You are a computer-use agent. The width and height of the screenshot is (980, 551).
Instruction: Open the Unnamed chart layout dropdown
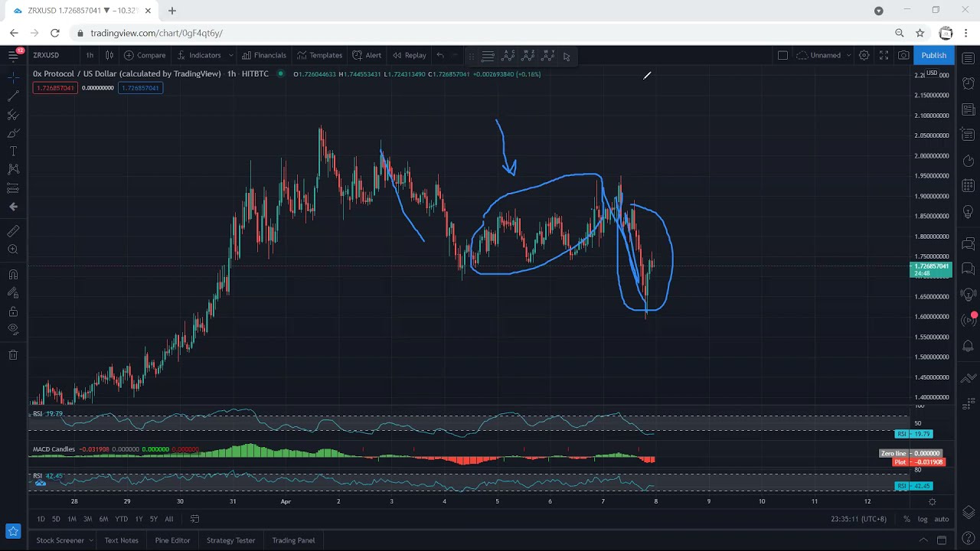point(824,55)
